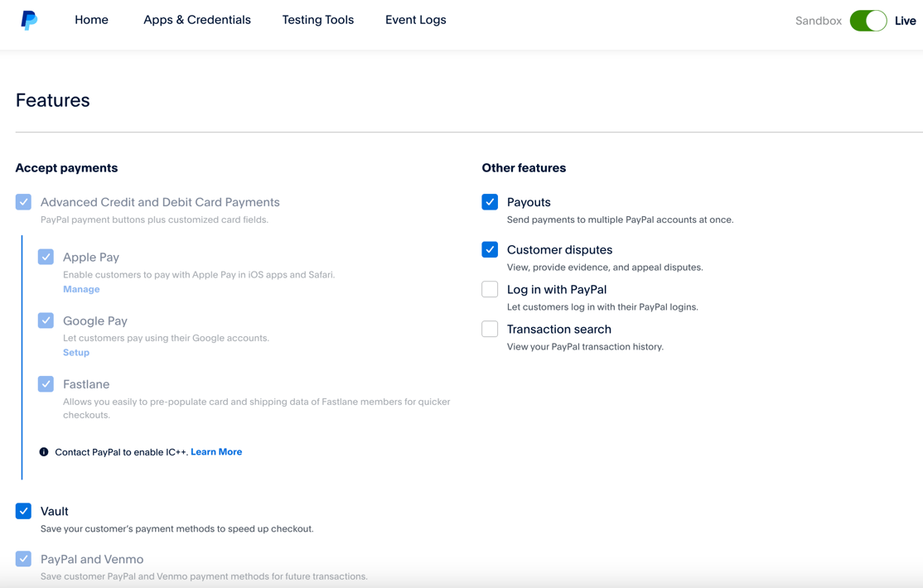Click 'Let customers log in with their PayPal logins.'
The width and height of the screenshot is (923, 588).
pyautogui.click(x=602, y=306)
